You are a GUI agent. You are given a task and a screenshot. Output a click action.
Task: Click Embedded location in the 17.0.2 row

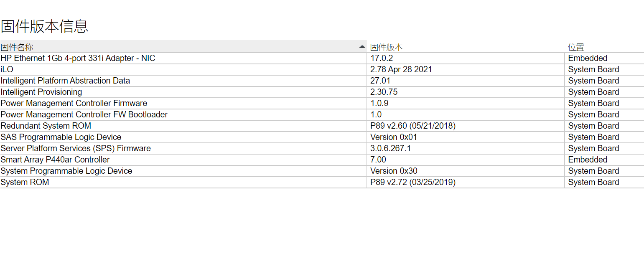[587, 58]
